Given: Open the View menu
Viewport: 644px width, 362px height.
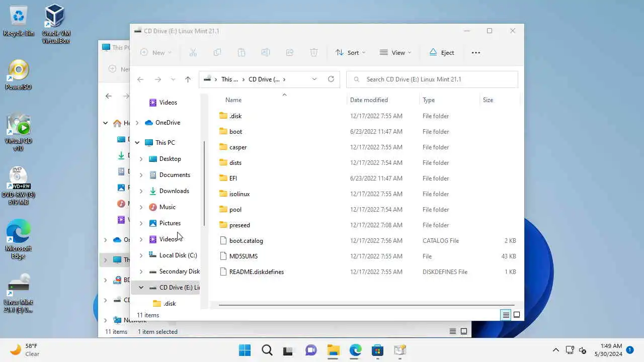Looking at the screenshot, I should tap(395, 52).
